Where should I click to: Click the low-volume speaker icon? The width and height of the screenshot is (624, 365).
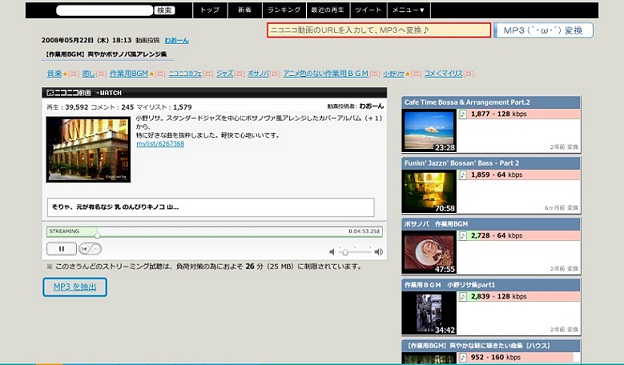click(332, 252)
